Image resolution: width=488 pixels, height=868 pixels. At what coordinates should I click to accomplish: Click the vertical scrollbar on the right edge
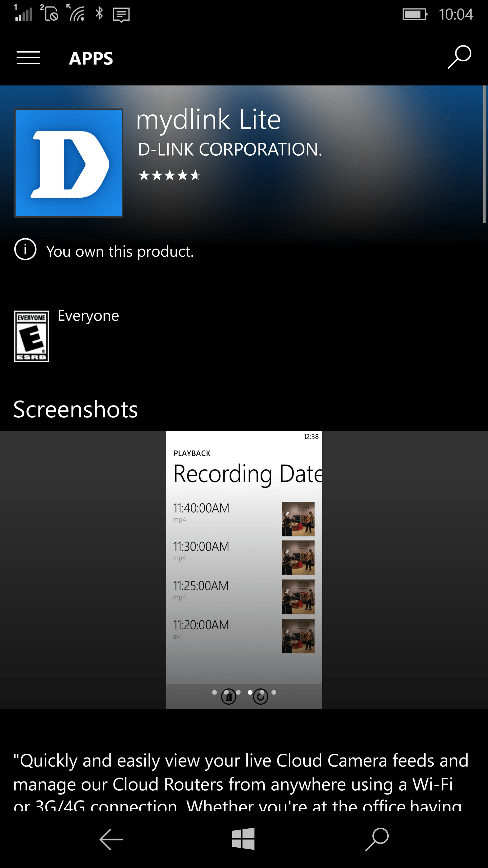tap(485, 154)
